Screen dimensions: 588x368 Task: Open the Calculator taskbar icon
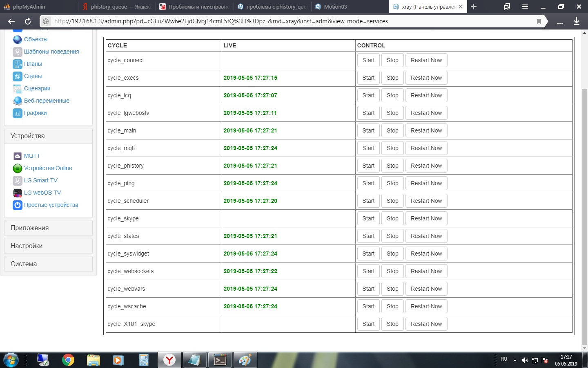coord(144,360)
